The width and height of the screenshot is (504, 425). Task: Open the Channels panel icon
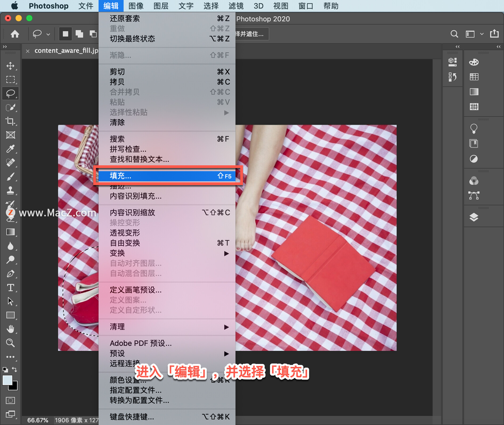pos(474,181)
